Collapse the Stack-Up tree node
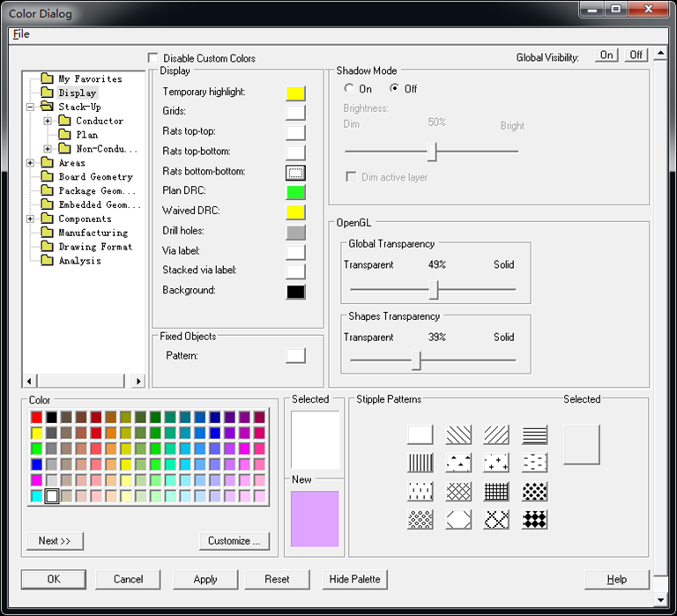 click(x=30, y=107)
